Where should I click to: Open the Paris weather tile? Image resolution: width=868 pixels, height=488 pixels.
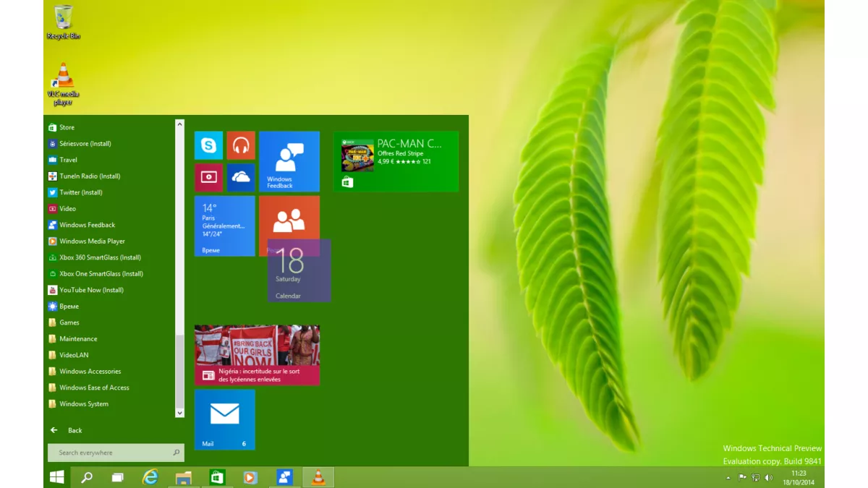click(225, 226)
